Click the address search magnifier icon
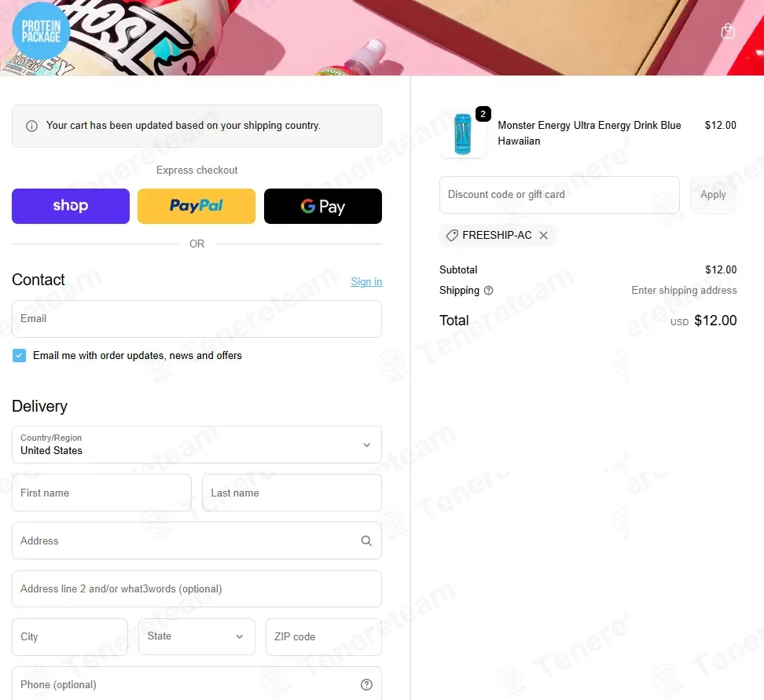The width and height of the screenshot is (764, 700). [x=366, y=541]
